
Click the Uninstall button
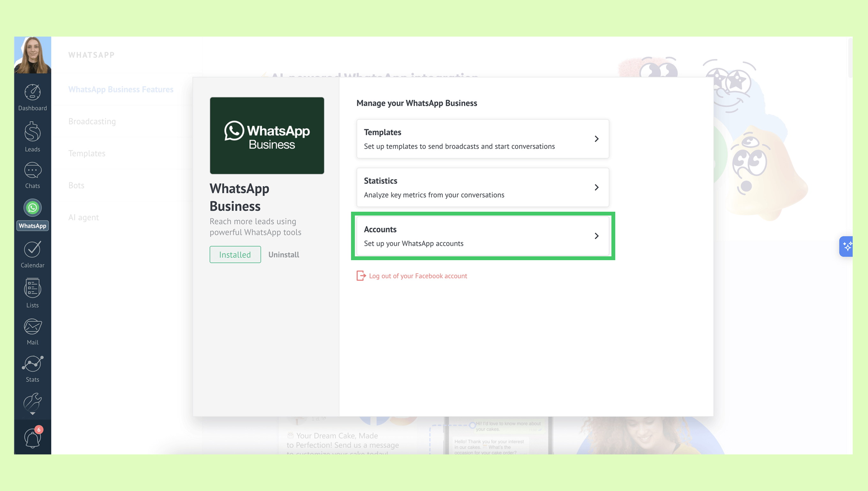[283, 255]
